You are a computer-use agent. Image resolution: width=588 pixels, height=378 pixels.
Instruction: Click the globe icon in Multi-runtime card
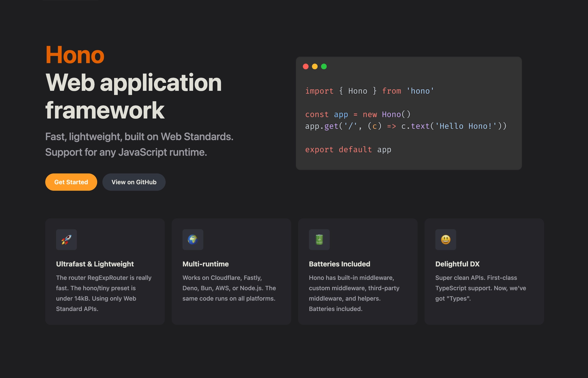[x=193, y=240]
